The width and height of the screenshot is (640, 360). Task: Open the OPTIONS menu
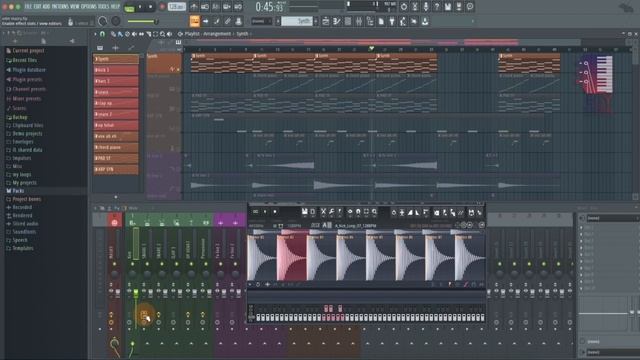coord(89,7)
